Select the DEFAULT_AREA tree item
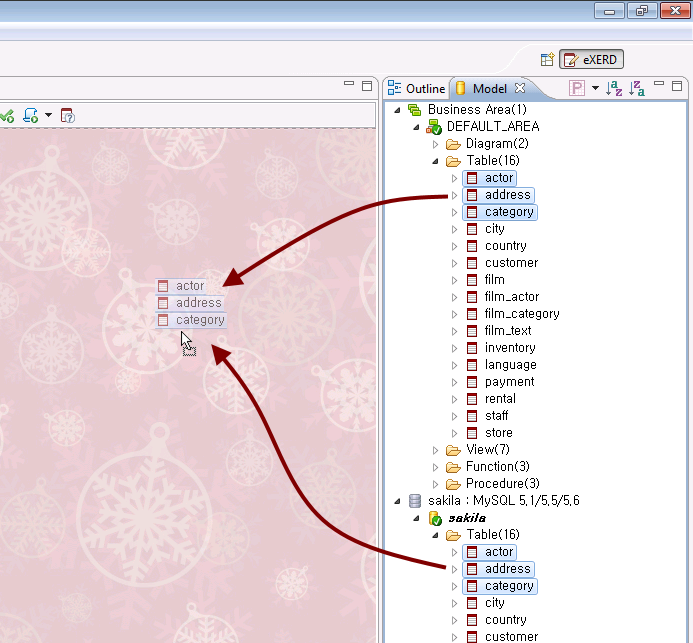This screenshot has width=693, height=643. pyautogui.click(x=483, y=126)
